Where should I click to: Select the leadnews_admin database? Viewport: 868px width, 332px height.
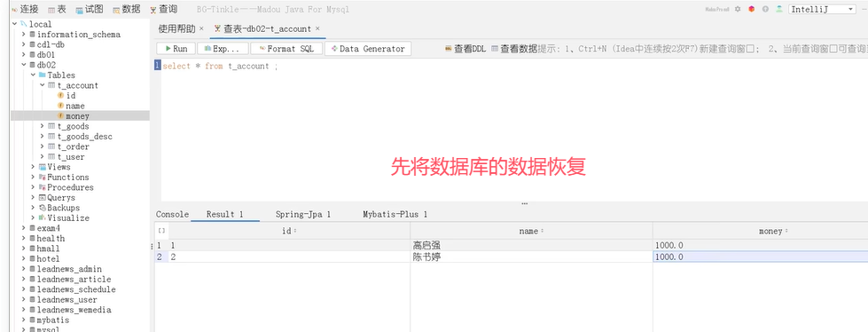(x=69, y=269)
